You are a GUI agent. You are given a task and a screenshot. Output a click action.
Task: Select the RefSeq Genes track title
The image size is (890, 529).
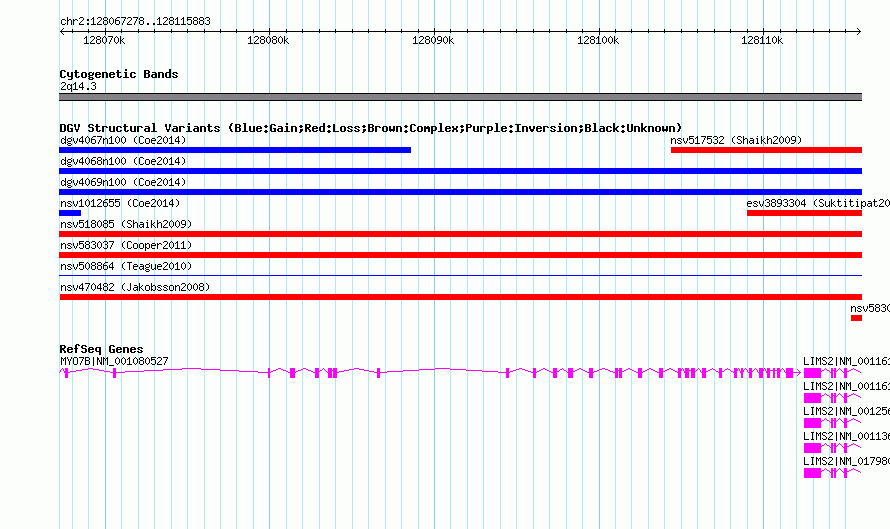point(101,349)
